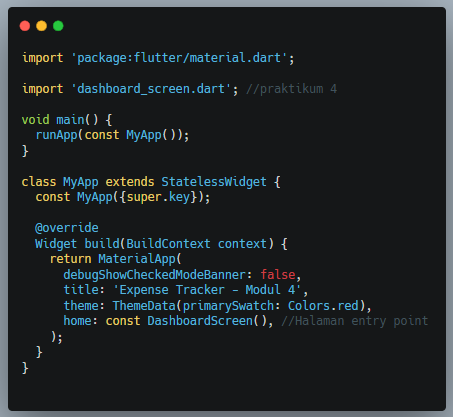This screenshot has width=453, height=417.
Task: Click Colors.red in ThemeData
Action: point(323,306)
